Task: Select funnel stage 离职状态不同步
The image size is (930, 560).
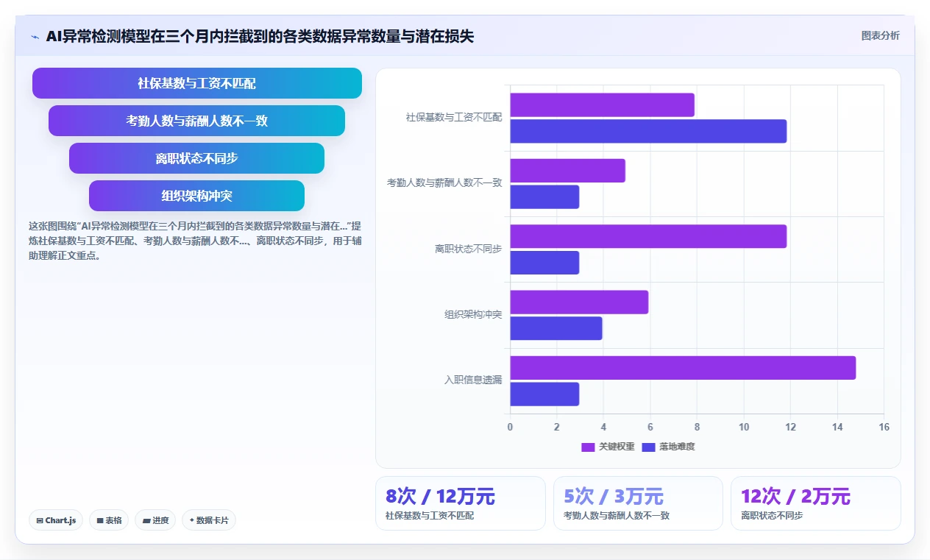Action: point(197,158)
